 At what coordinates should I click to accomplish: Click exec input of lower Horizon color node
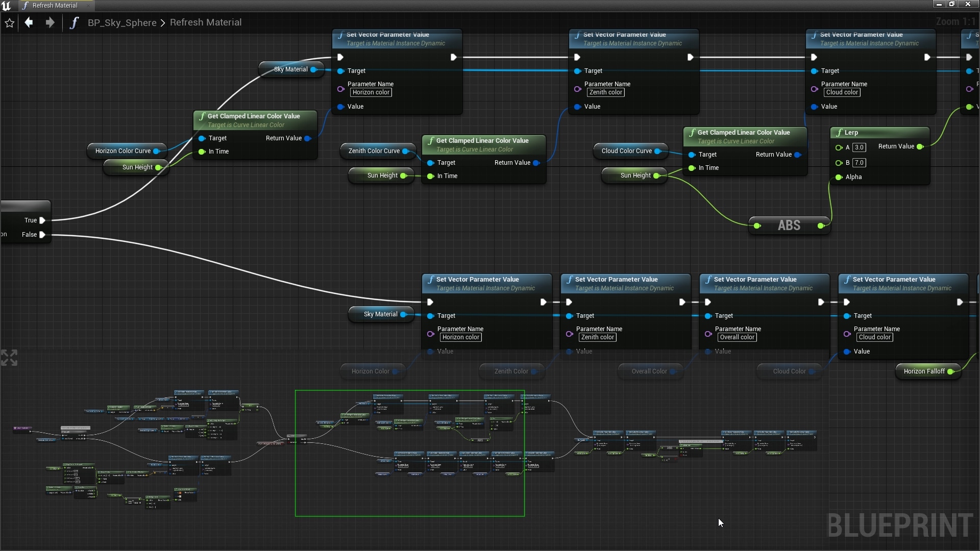pos(430,302)
